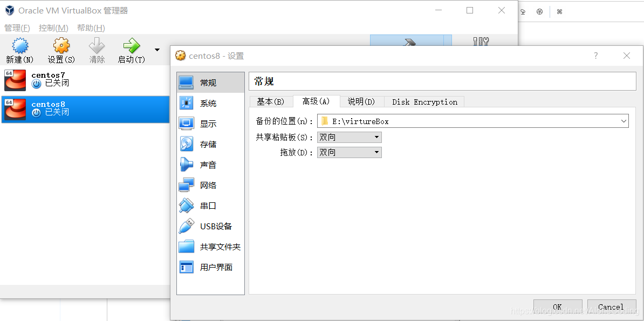Click centos7 power state icon
Screen dimensions: 644x321
pyautogui.click(x=36, y=84)
